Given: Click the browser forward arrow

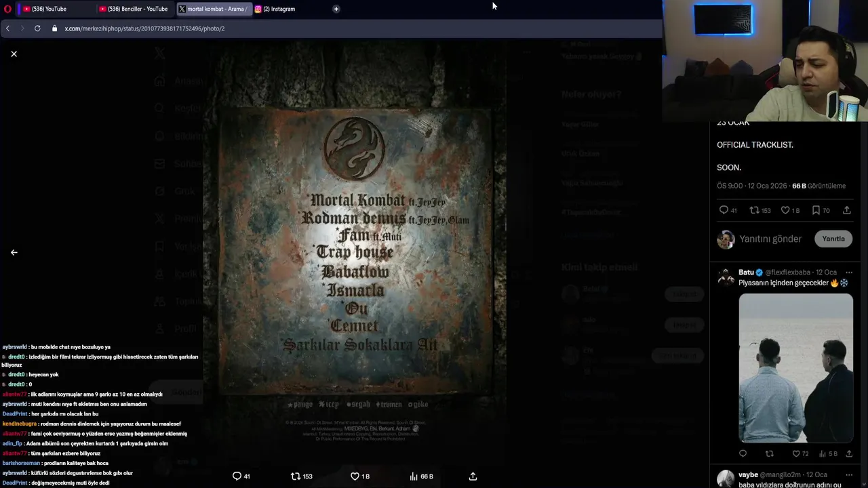Looking at the screenshot, I should 22,28.
